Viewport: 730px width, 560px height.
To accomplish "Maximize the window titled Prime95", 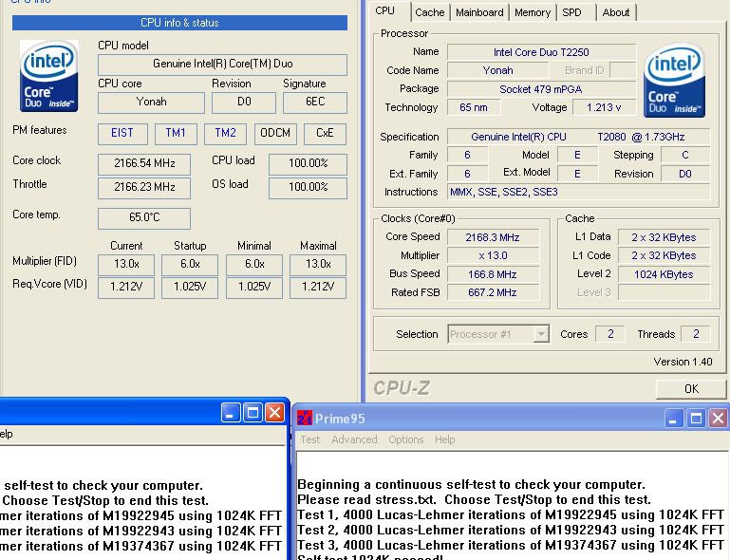I will pos(696,419).
